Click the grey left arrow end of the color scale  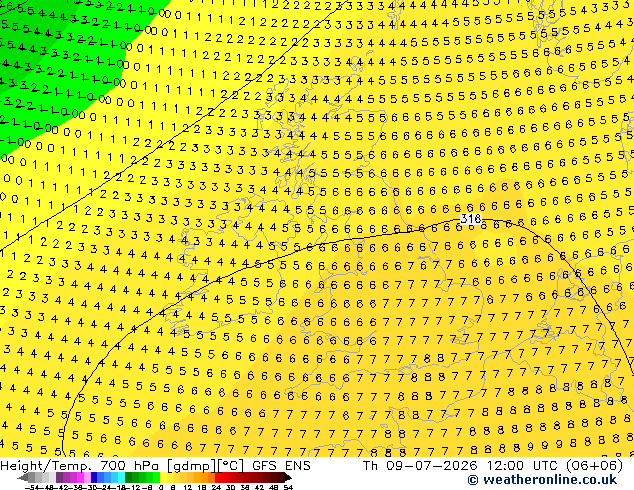point(23,478)
